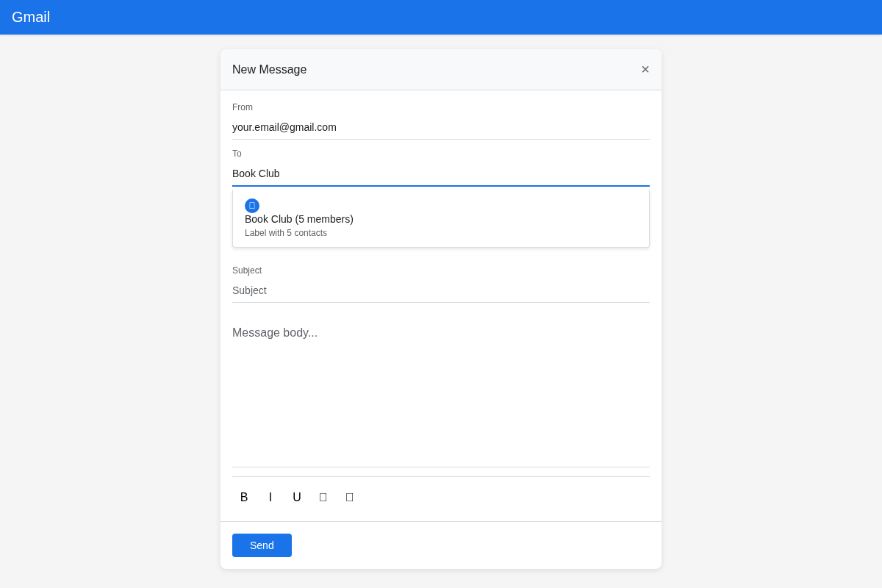Click the last square icon in formatting bar
882x588 pixels.
pyautogui.click(x=349, y=497)
